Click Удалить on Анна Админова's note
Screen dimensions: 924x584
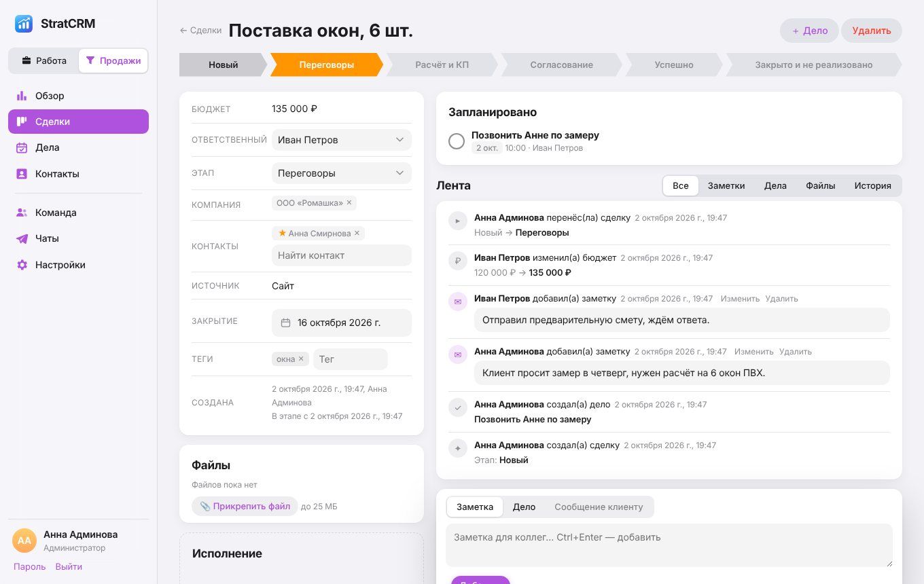pyautogui.click(x=796, y=352)
